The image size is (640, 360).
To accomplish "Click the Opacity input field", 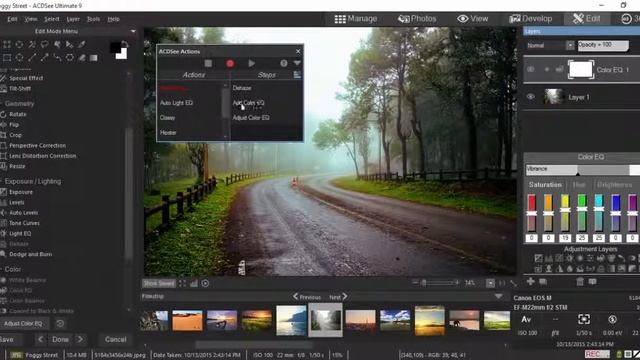I will (603, 45).
